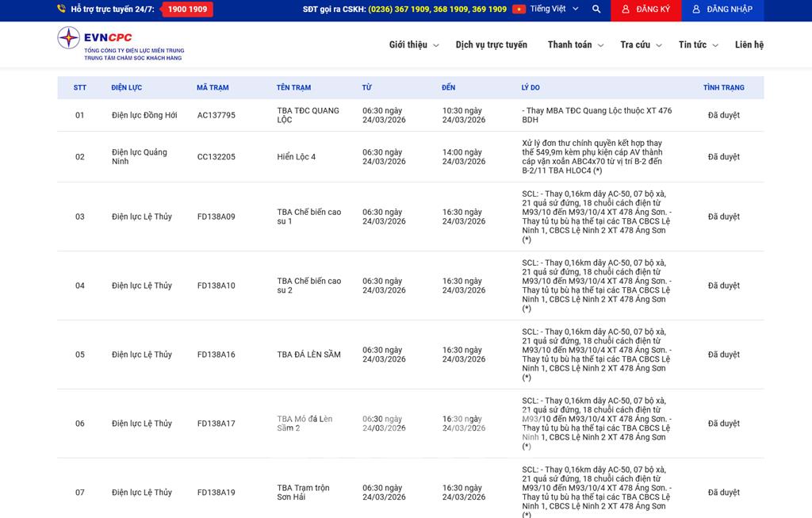
Task: Click the search magnifier icon
Action: point(596,10)
